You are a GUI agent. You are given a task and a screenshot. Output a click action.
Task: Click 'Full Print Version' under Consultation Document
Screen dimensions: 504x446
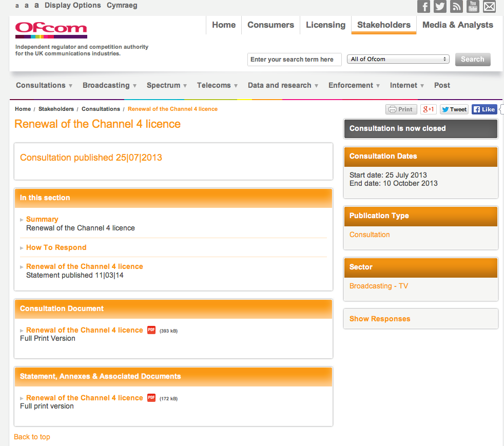pyautogui.click(x=48, y=338)
